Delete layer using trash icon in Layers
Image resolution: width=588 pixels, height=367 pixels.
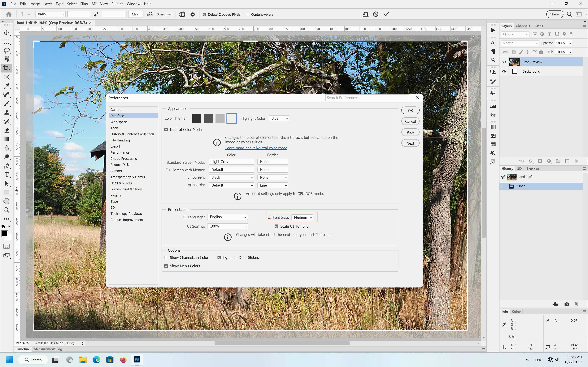[576, 161]
